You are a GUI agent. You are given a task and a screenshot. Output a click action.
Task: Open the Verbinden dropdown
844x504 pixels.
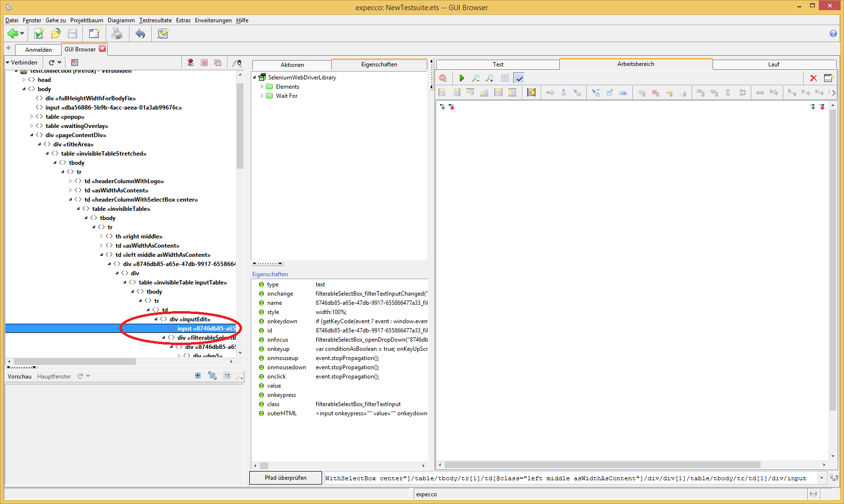[22, 63]
